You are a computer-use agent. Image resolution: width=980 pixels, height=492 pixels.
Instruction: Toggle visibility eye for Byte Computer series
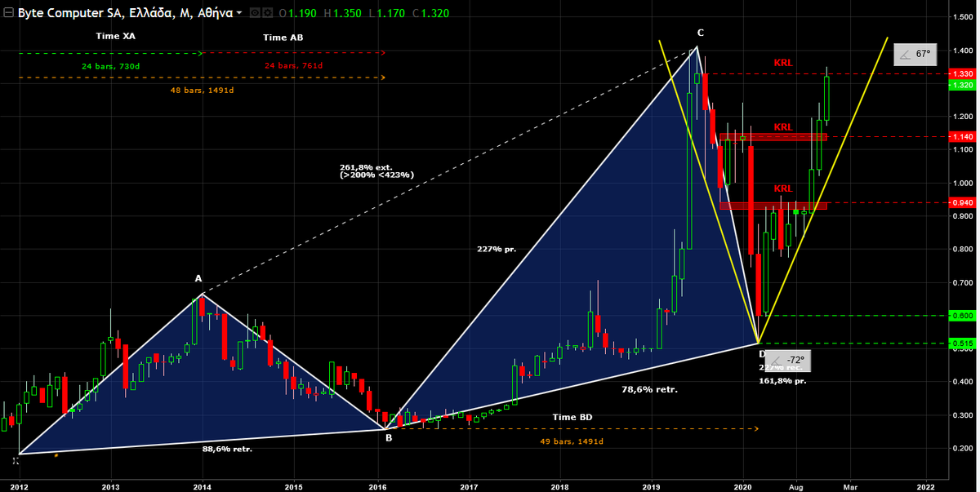point(256,13)
